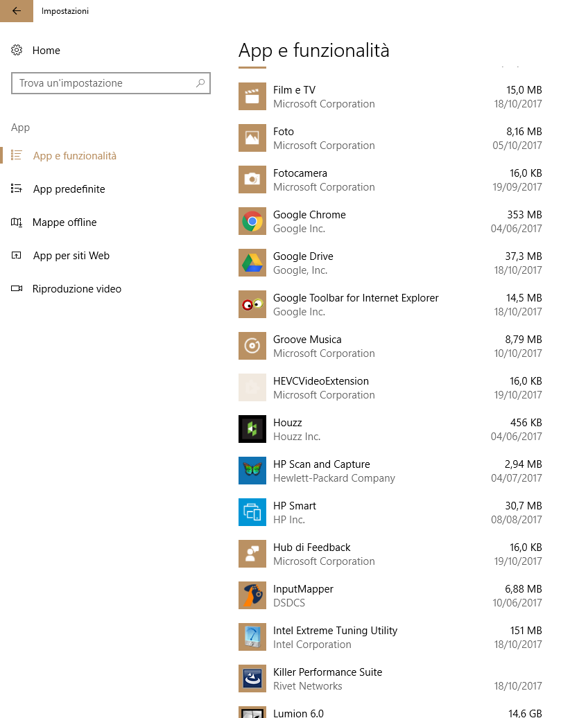
Task: Select the Film e TV entry
Action: (390, 96)
